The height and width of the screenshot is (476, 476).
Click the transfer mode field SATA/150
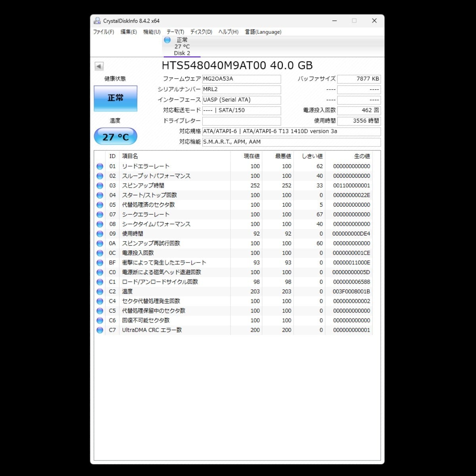[242, 111]
